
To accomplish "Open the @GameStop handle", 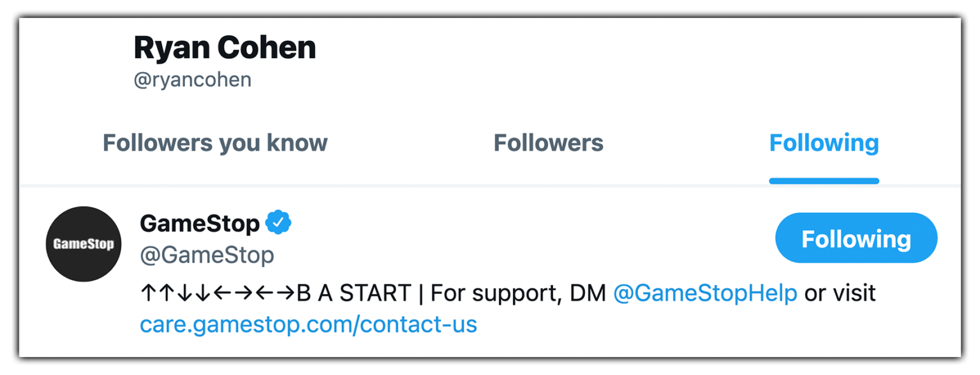I will pos(206,254).
